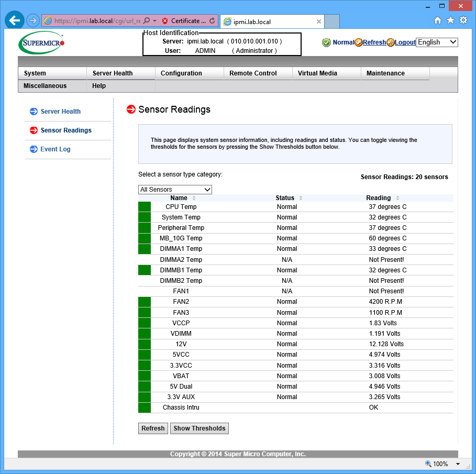Click the zoom magnifier icon in status bar
This screenshot has width=476, height=474.
click(x=428, y=464)
